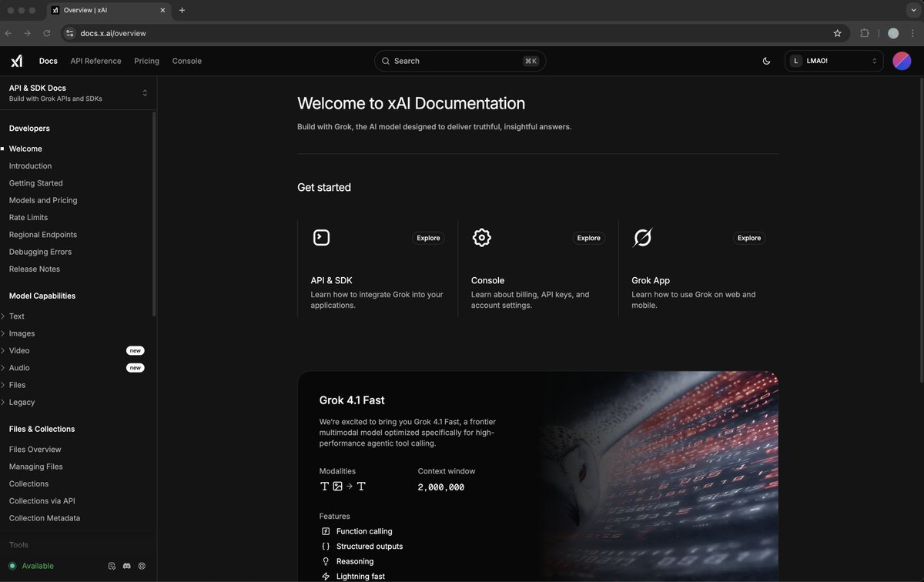The height and width of the screenshot is (582, 924).
Task: Click the support lifebuoy icon in footer
Action: pyautogui.click(x=142, y=566)
